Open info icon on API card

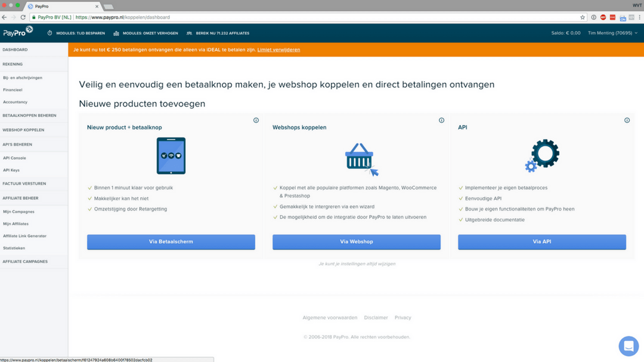[x=627, y=120]
